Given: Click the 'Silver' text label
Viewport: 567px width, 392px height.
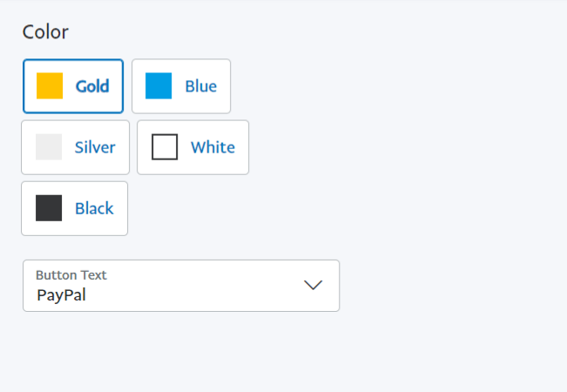Looking at the screenshot, I should (95, 147).
